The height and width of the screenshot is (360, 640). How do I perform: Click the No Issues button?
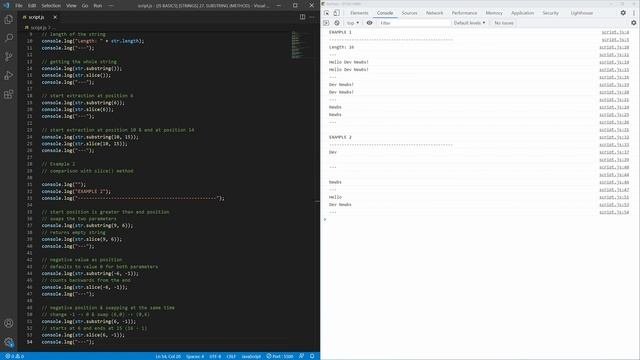point(504,23)
